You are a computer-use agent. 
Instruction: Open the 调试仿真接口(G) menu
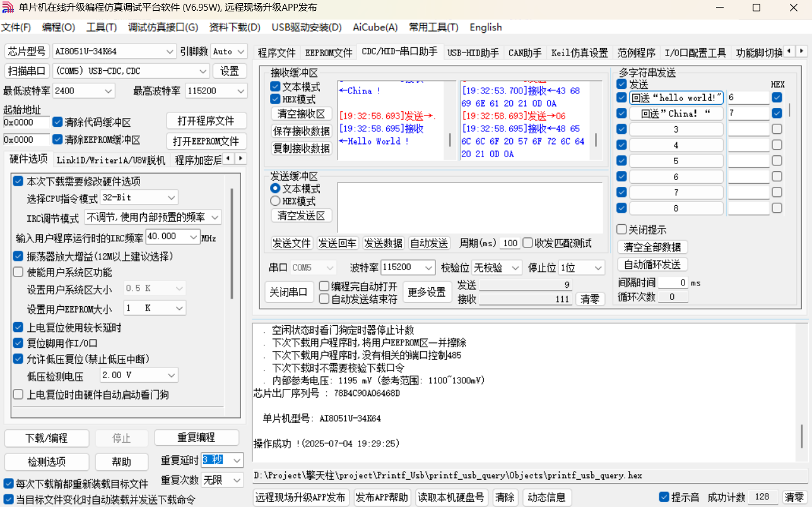tap(163, 27)
